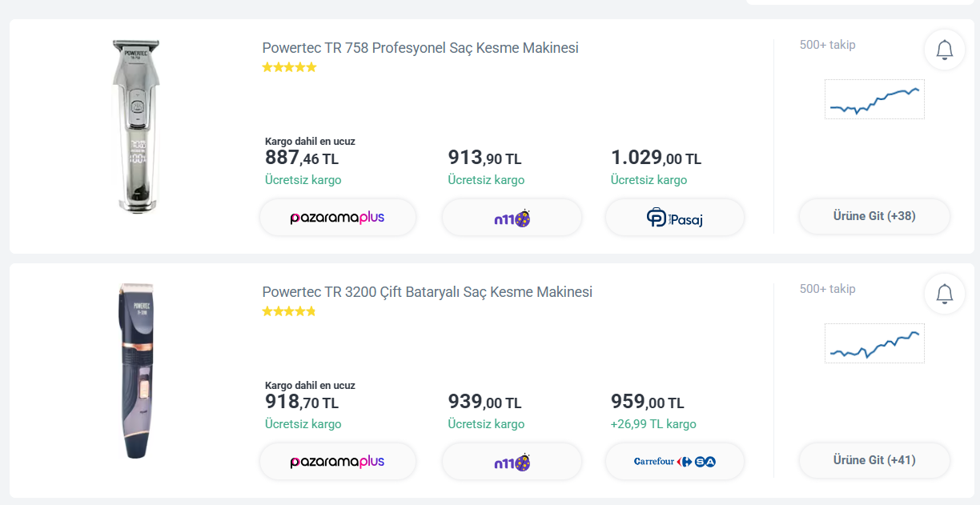Screen dimensions: 980x505
Task: Click Ürüne Git (+38) button
Action: coord(874,216)
